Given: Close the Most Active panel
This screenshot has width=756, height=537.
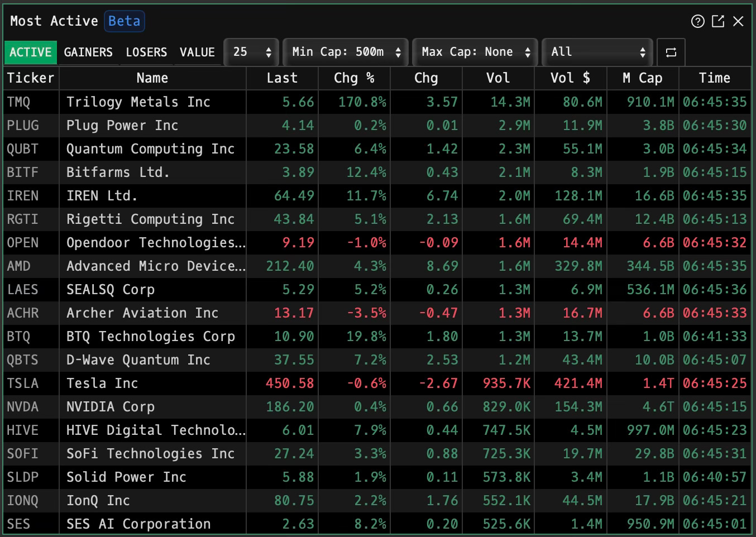Looking at the screenshot, I should [738, 21].
